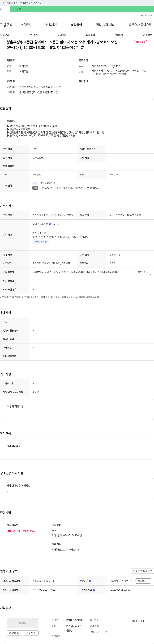Screen dimensions: 154x644
Task: Click the 채용시까지 badge
Action: coord(141,42)
